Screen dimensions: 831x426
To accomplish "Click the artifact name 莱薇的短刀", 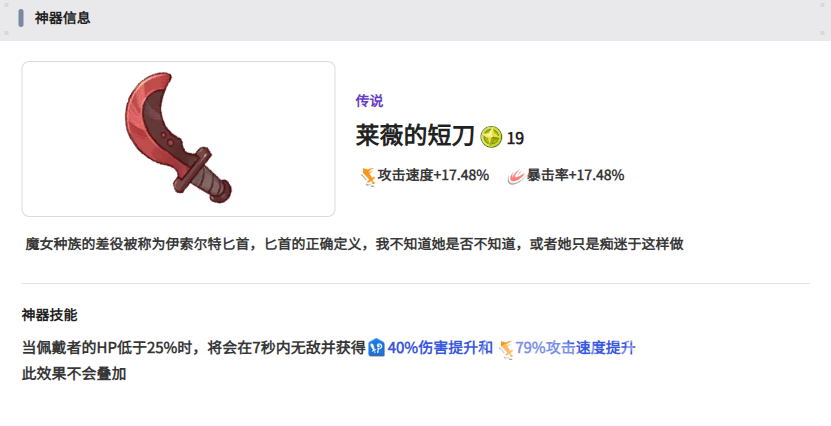I will click(x=415, y=136).
